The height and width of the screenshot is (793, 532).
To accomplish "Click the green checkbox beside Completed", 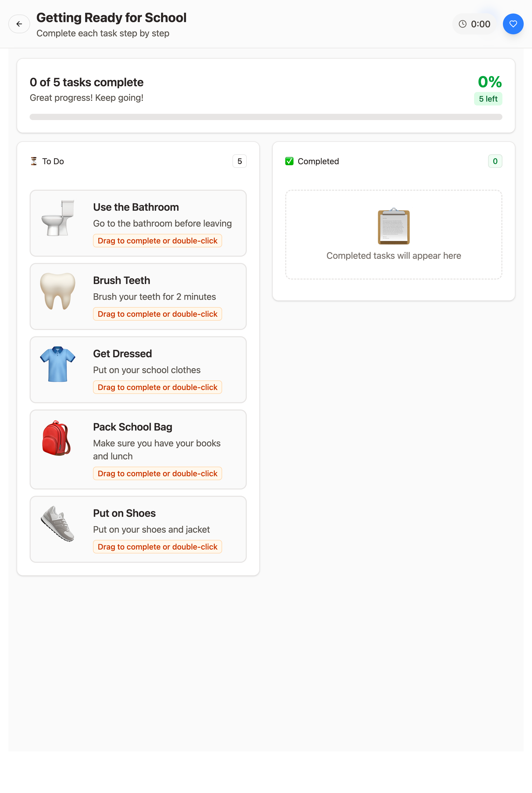I will click(290, 161).
